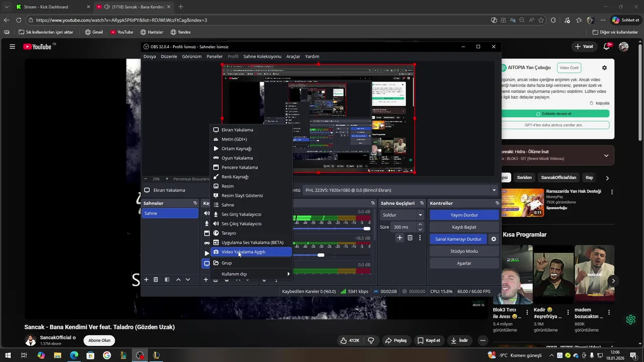
Task: Open transition properties three-dot menu
Action: 420,238
